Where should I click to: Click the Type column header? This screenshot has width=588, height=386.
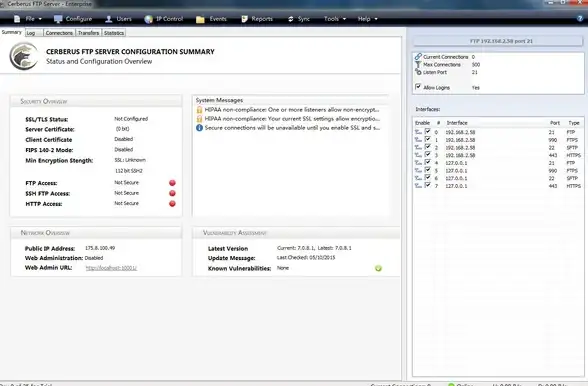[574, 123]
